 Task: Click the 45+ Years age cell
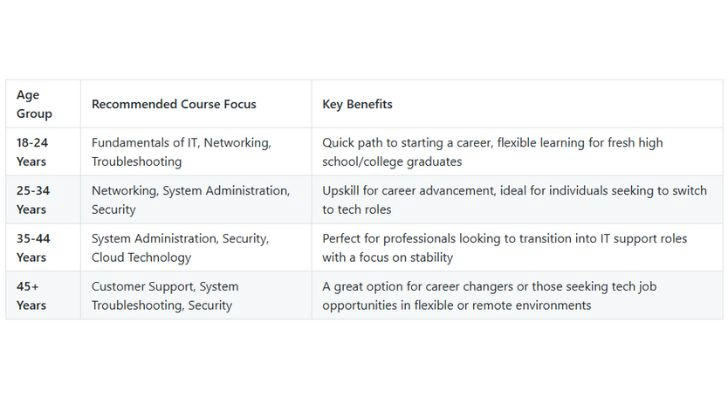[31, 295]
